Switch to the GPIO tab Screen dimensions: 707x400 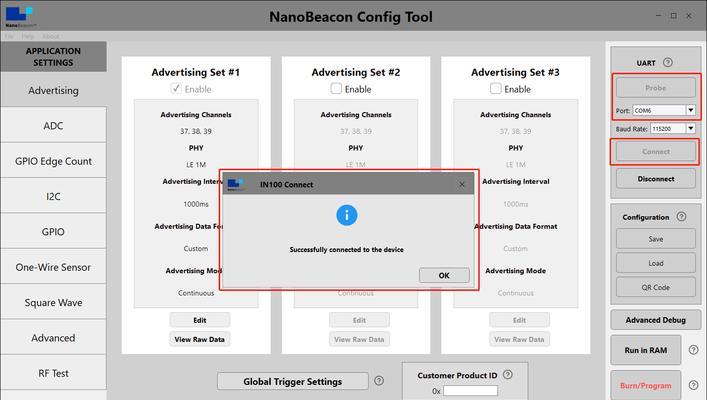pos(53,232)
